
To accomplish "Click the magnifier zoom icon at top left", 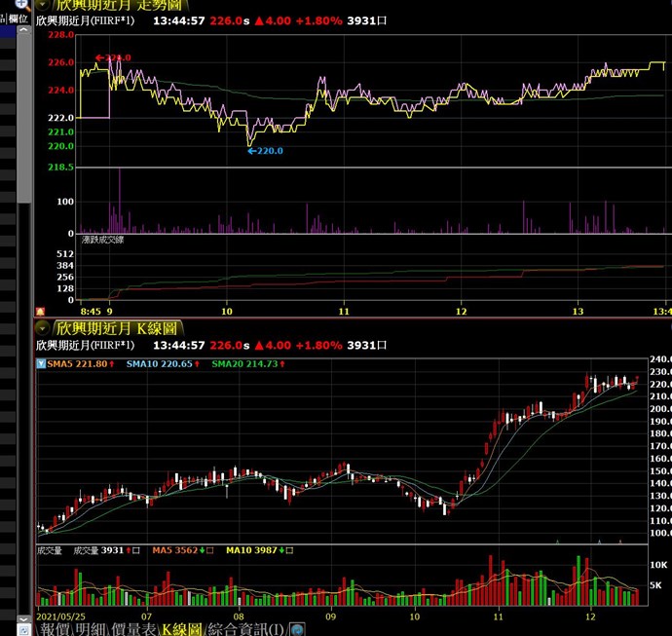I will click(x=20, y=4).
